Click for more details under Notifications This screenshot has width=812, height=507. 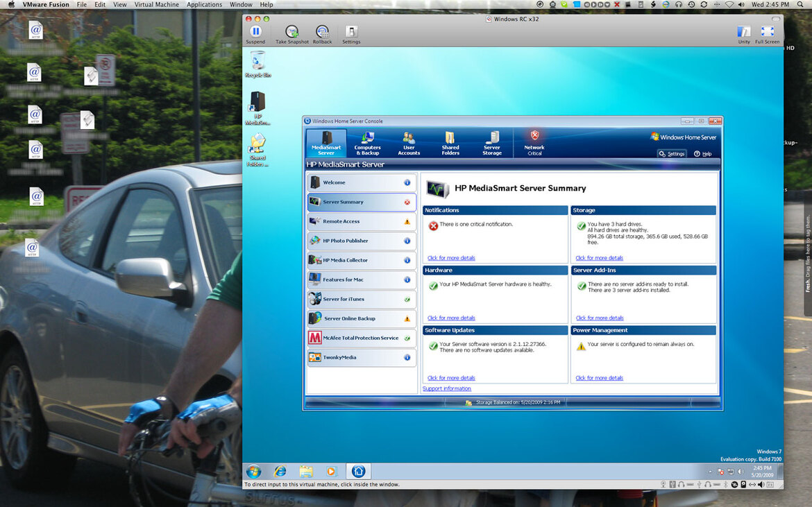[451, 258]
